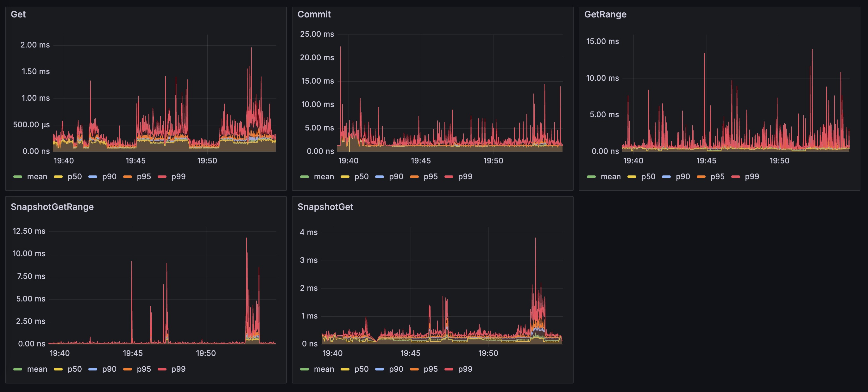868x392 pixels.
Task: Click the "19:45" time label in SnapshotGet panel
Action: coord(410,353)
